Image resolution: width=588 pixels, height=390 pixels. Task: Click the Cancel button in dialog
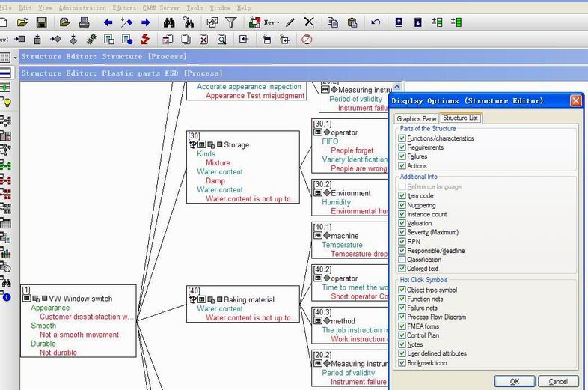[558, 381]
